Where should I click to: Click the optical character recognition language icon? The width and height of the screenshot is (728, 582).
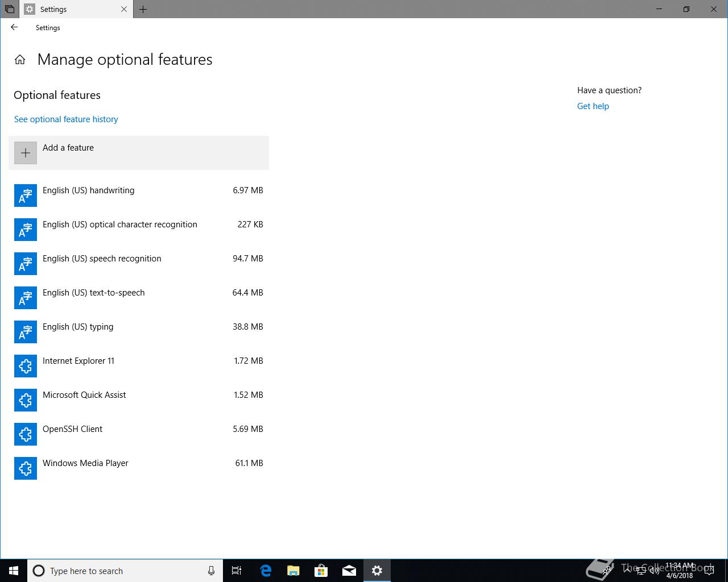[x=26, y=230]
